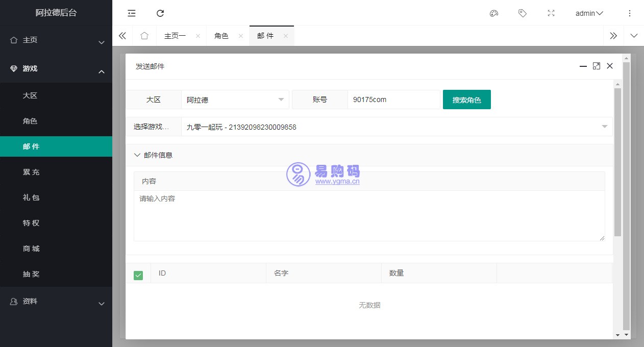
Task: Open the game role selection dropdown
Action: click(x=396, y=127)
